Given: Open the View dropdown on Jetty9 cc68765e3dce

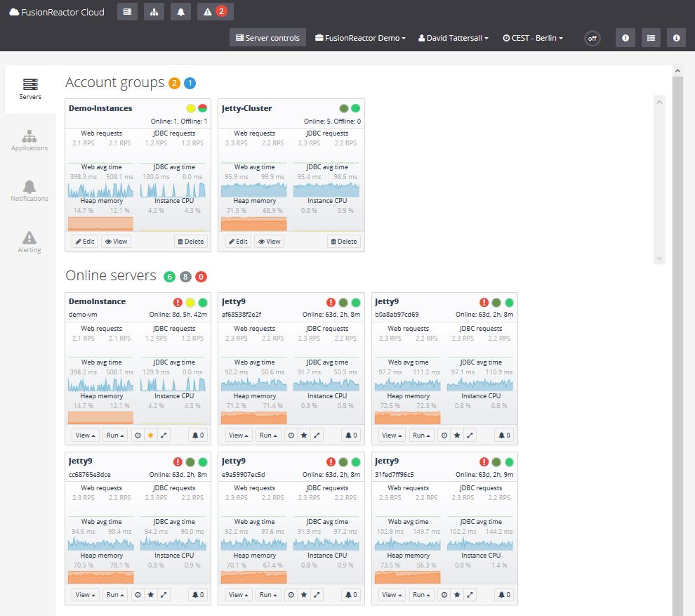Looking at the screenshot, I should coord(85,595).
